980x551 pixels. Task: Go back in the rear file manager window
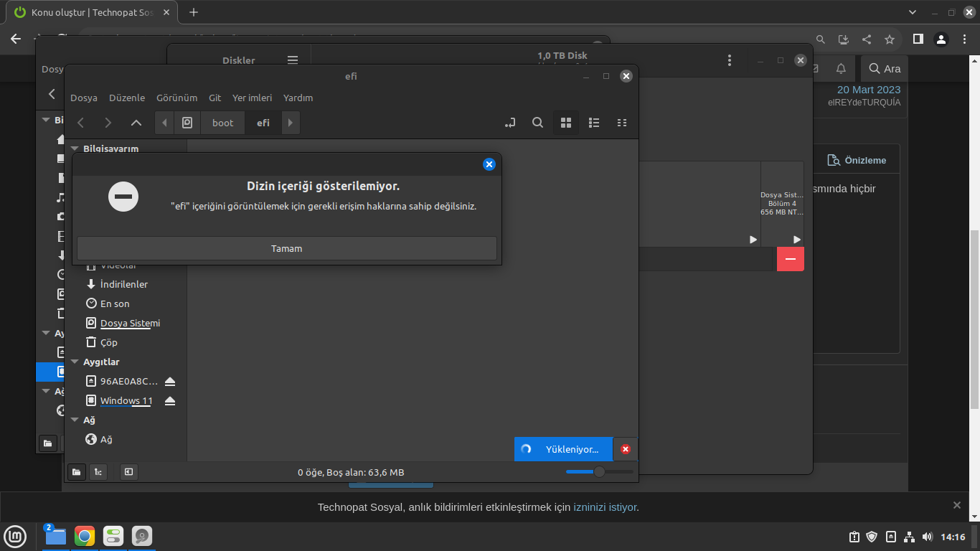pos(52,94)
